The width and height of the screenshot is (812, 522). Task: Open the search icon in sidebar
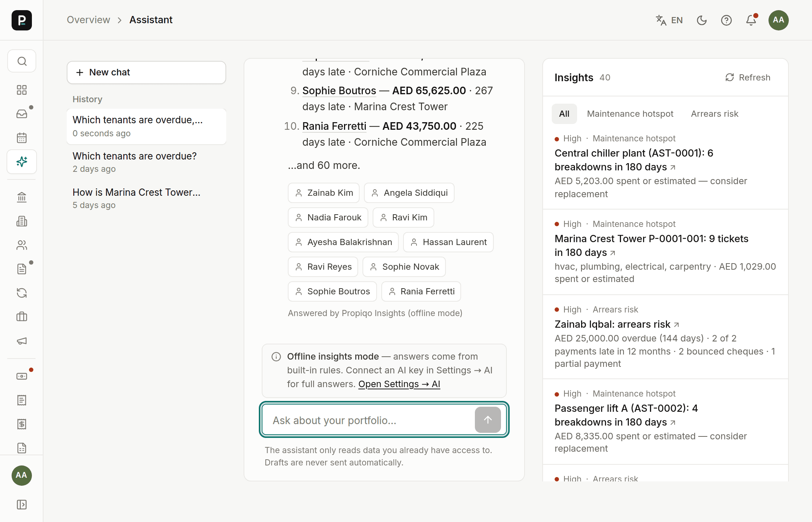click(22, 61)
